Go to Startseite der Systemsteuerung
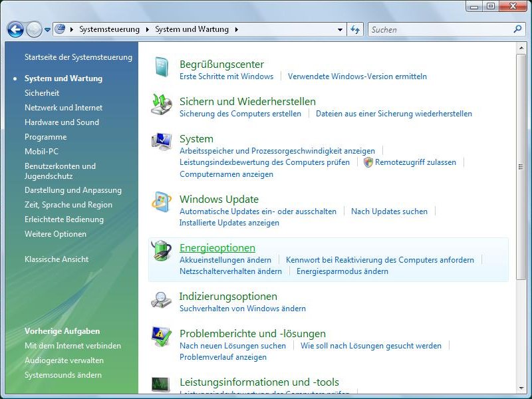Image resolution: width=532 pixels, height=399 pixels. coord(78,57)
